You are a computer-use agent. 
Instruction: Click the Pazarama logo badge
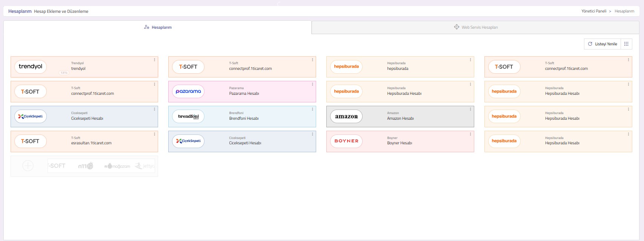(188, 91)
